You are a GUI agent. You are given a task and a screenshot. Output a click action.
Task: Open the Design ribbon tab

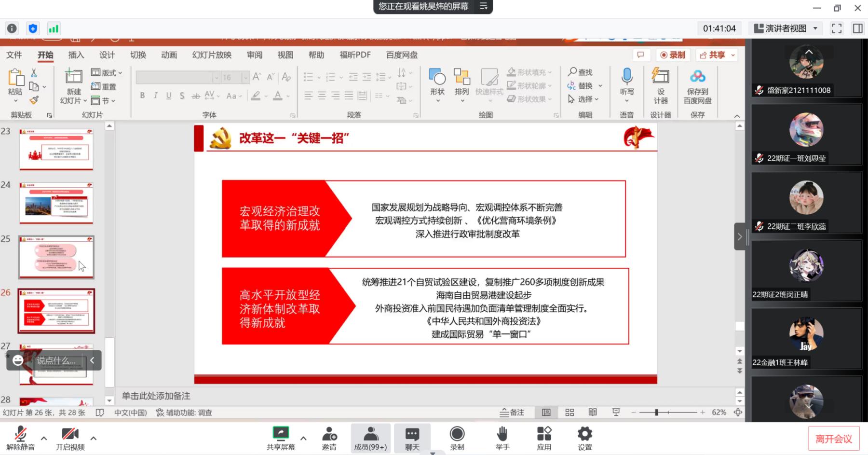[107, 55]
